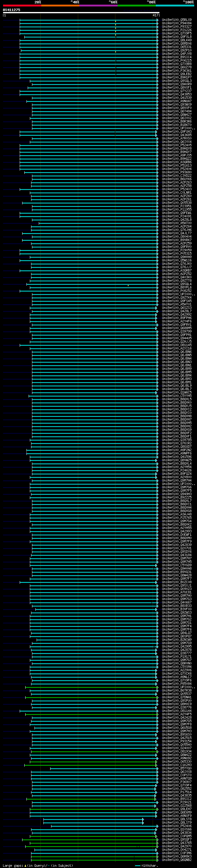Open hit UniRef100_B9SIC4
The width and height of the screenshot is (197, 868).
point(177,57)
